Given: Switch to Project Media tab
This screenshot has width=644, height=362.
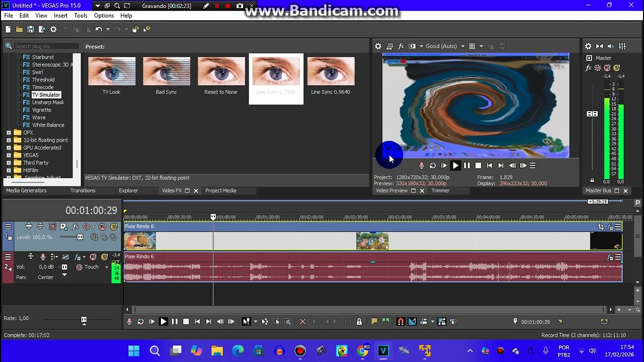Looking at the screenshot, I should 220,191.
